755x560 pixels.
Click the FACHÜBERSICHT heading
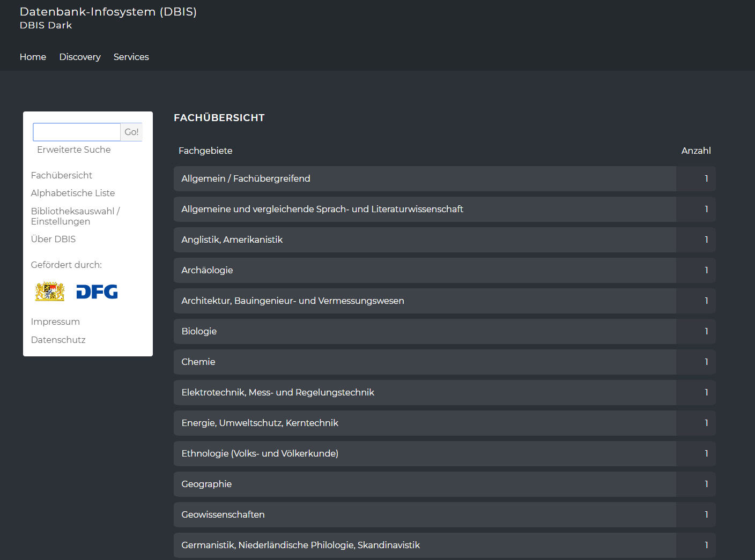[219, 117]
